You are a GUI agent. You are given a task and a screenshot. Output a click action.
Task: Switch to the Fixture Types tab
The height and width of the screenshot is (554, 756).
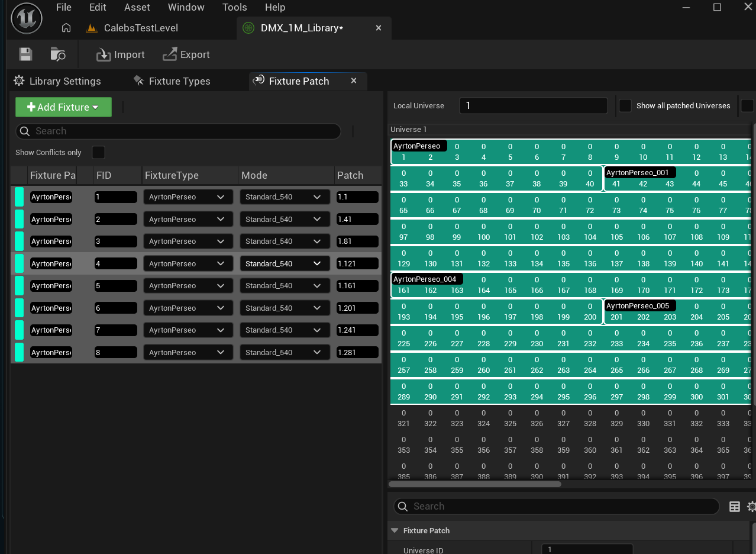pos(172,81)
